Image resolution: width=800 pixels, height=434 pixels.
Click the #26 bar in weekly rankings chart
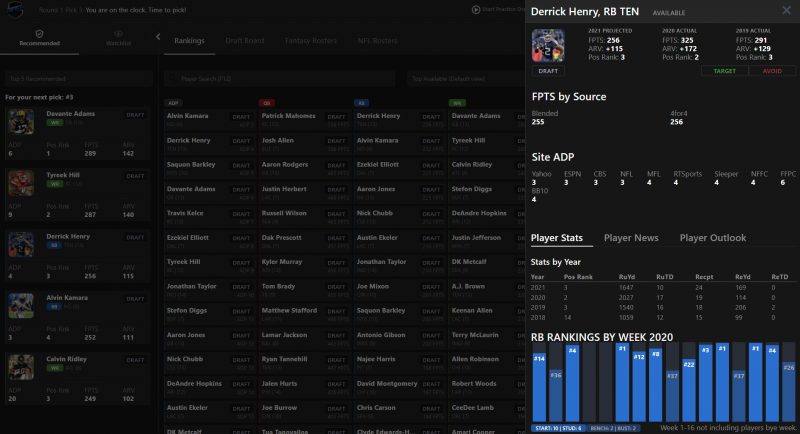click(789, 392)
